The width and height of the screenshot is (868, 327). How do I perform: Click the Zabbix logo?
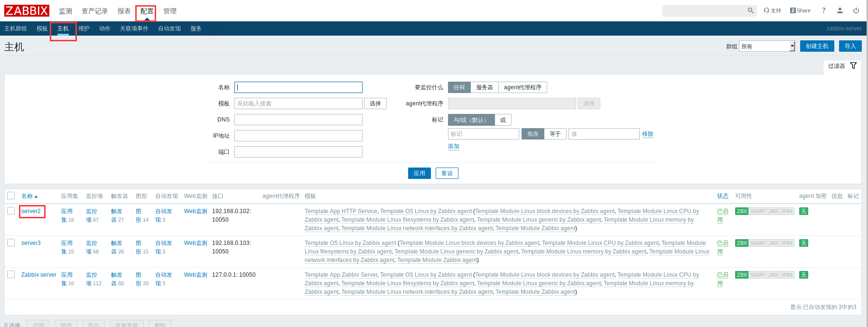click(27, 10)
